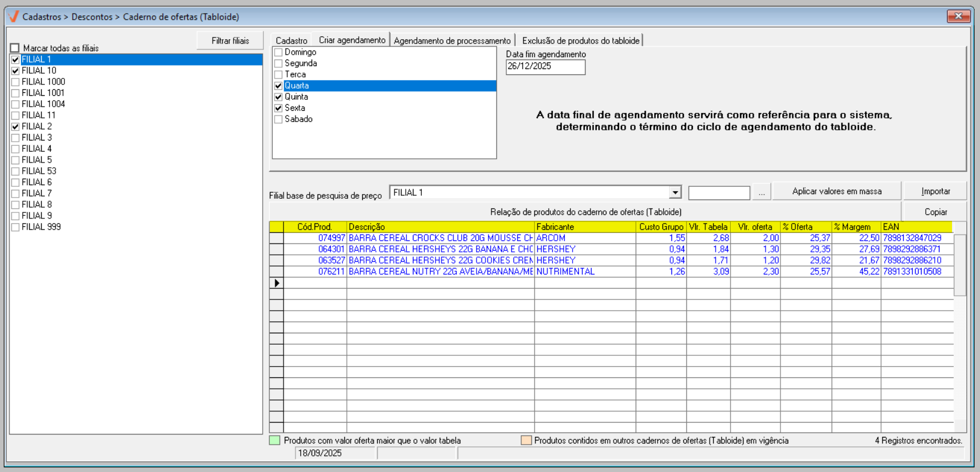
Task: Close the Caderno de ofertas window
Action: coord(958,16)
